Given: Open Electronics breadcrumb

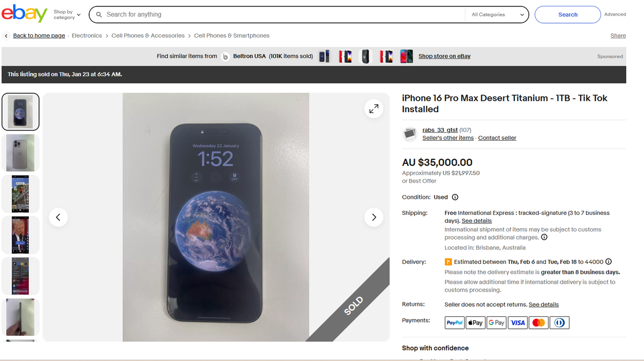Looking at the screenshot, I should tap(87, 35).
